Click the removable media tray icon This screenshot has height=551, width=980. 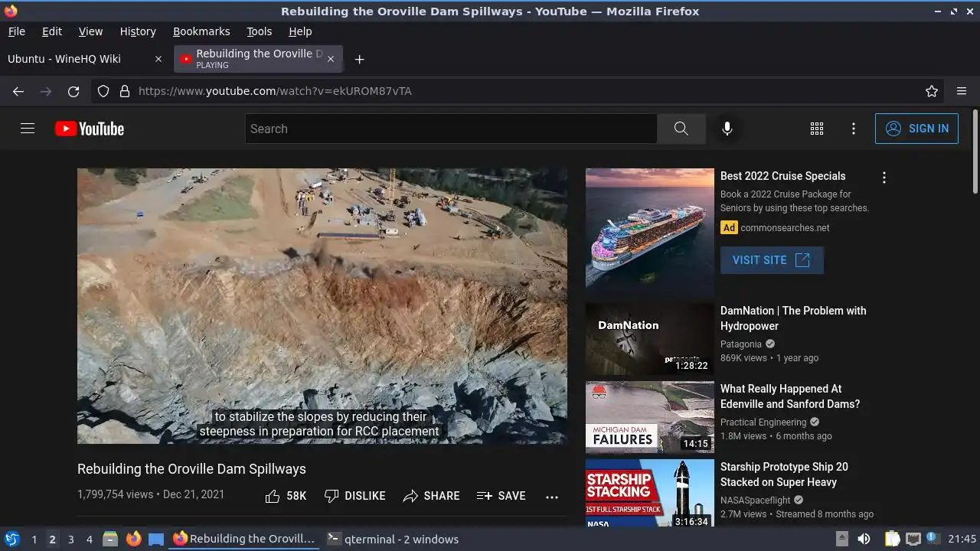point(841,539)
